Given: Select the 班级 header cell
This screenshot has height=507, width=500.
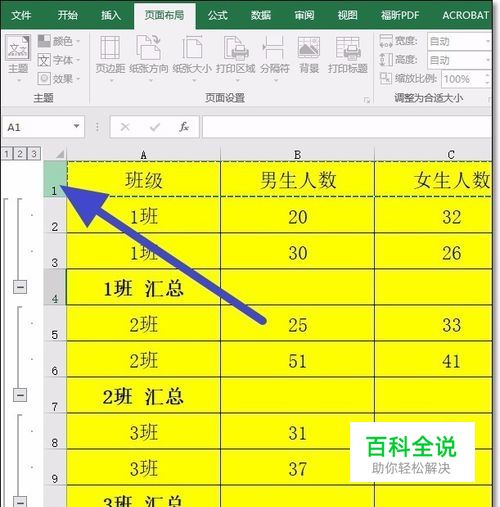Looking at the screenshot, I should click(x=144, y=180).
